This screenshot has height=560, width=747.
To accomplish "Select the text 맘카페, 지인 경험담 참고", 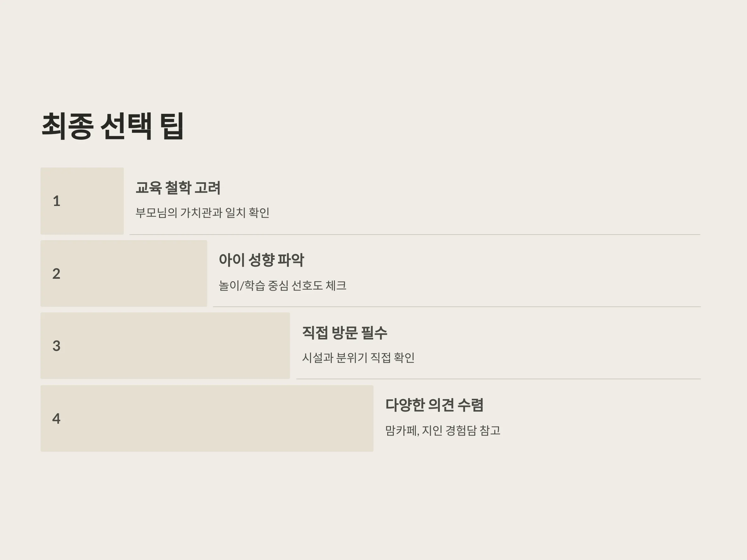I will 443,430.
